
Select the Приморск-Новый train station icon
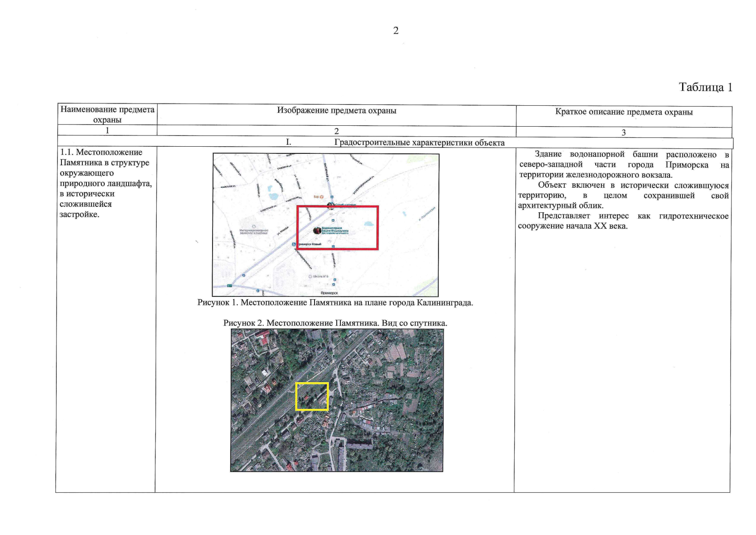294,244
